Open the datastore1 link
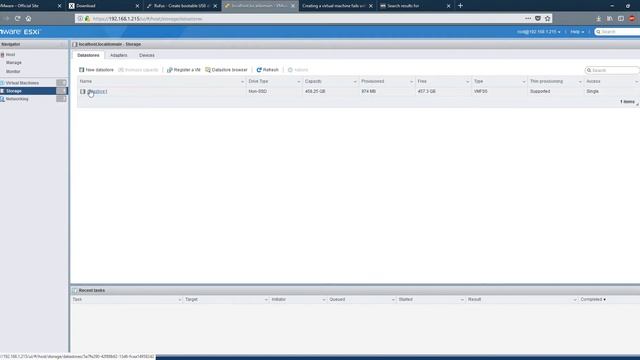640x360 pixels. [x=98, y=91]
